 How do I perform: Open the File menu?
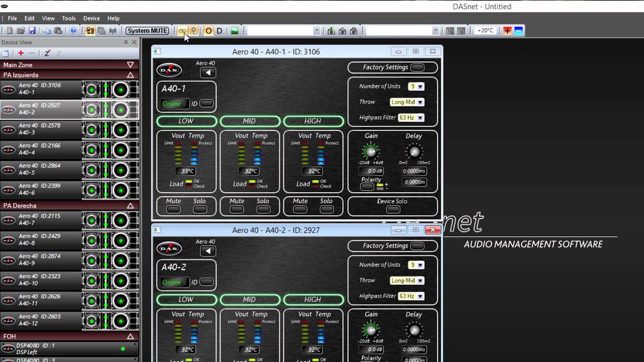(x=12, y=18)
